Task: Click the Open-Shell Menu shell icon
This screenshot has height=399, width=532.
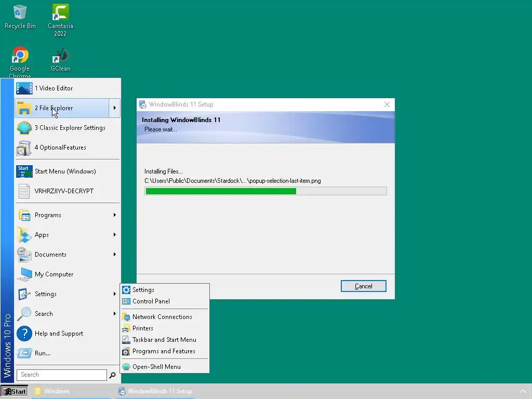Action: click(126, 367)
